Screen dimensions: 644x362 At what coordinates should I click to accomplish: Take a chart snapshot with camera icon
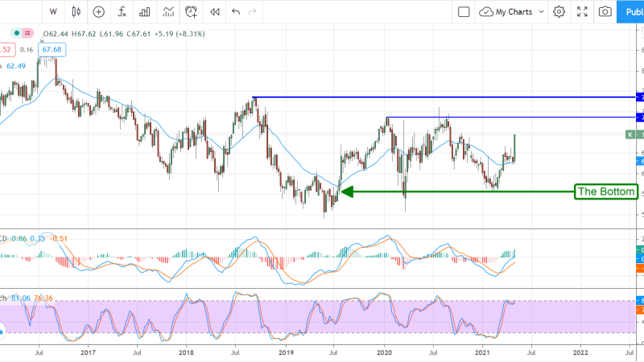tap(605, 12)
